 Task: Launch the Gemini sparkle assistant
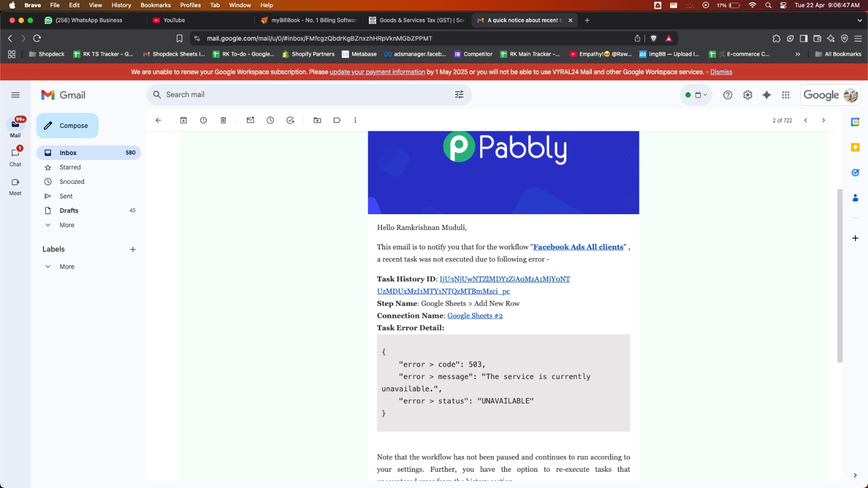[767, 95]
